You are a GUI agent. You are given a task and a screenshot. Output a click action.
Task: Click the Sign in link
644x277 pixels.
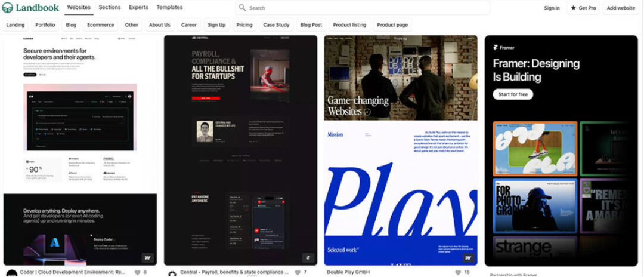(x=552, y=8)
